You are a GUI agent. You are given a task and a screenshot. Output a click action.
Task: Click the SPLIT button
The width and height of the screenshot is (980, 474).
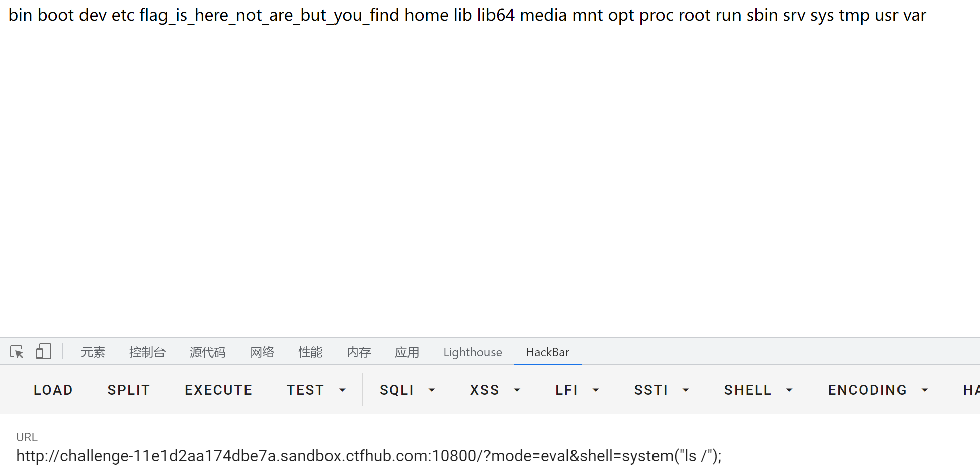click(x=129, y=390)
